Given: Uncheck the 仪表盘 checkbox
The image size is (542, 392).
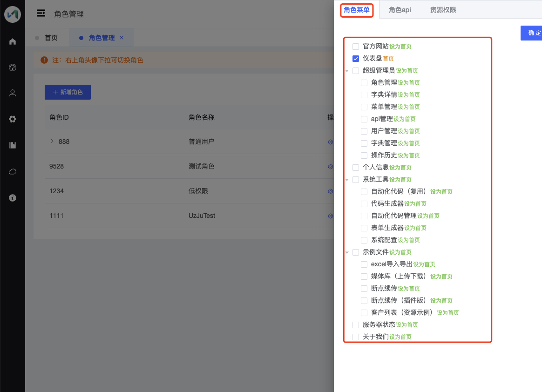Looking at the screenshot, I should [356, 58].
